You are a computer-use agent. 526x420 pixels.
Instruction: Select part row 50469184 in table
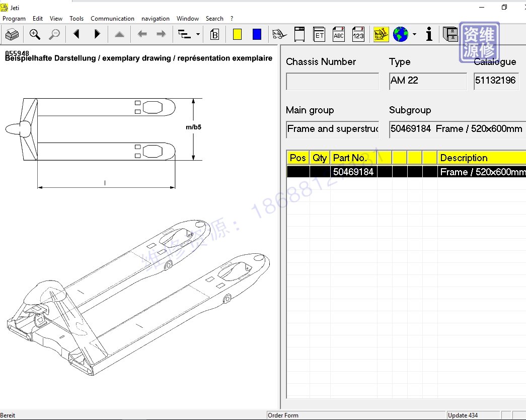[x=353, y=172]
